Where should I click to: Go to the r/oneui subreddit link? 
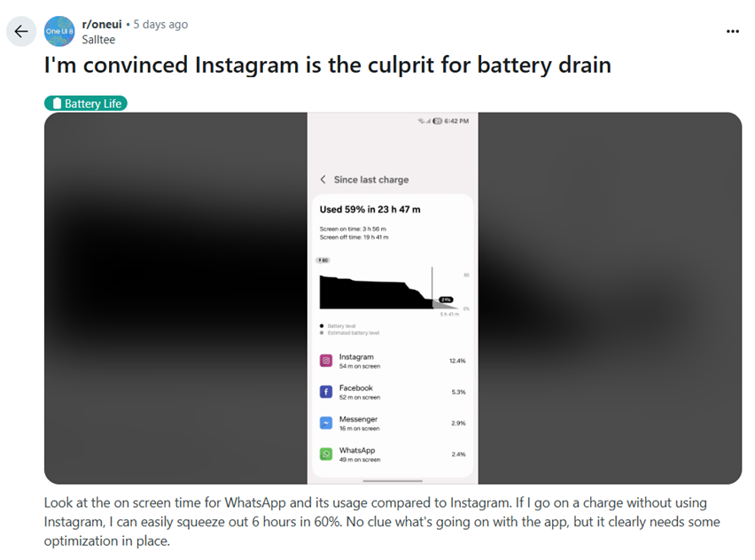click(102, 25)
